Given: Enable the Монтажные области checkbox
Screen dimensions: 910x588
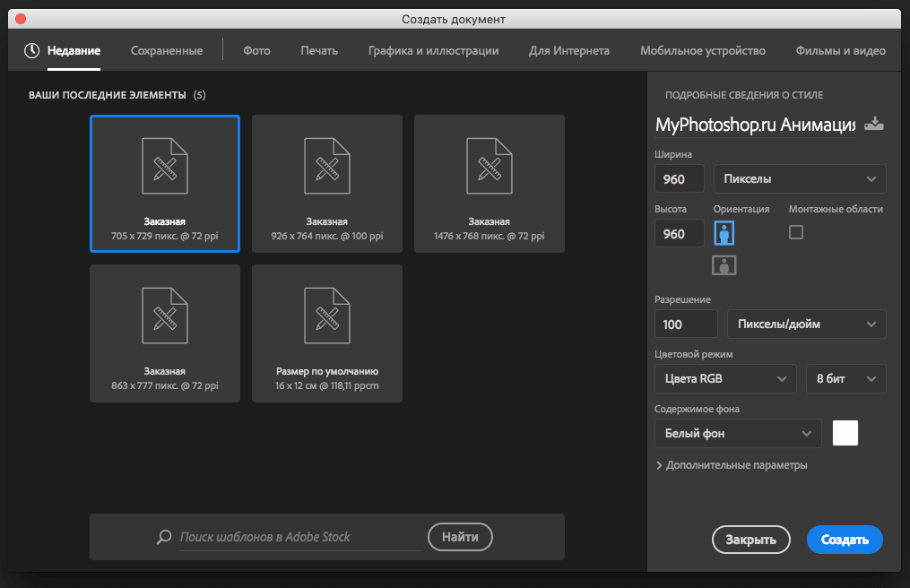Looking at the screenshot, I should [x=795, y=232].
